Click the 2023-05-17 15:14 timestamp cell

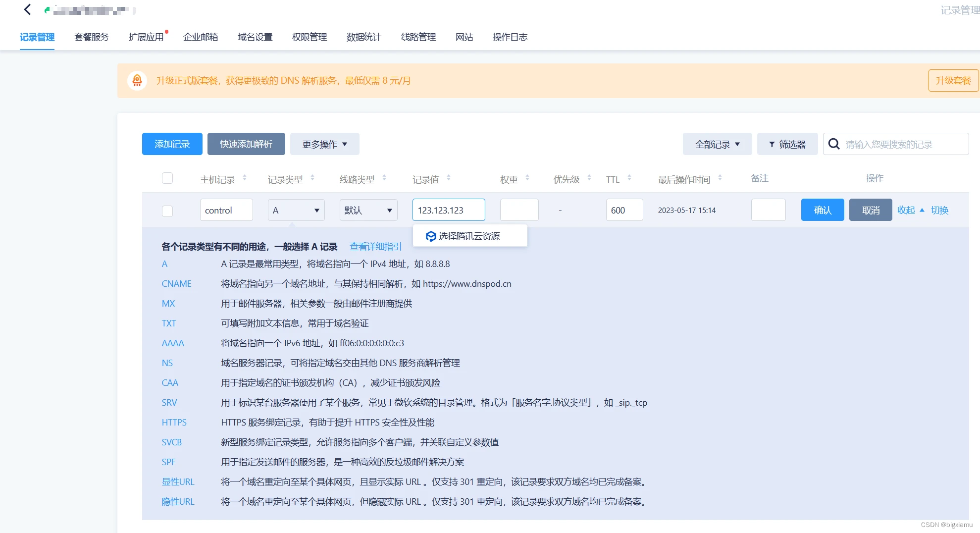[687, 211]
